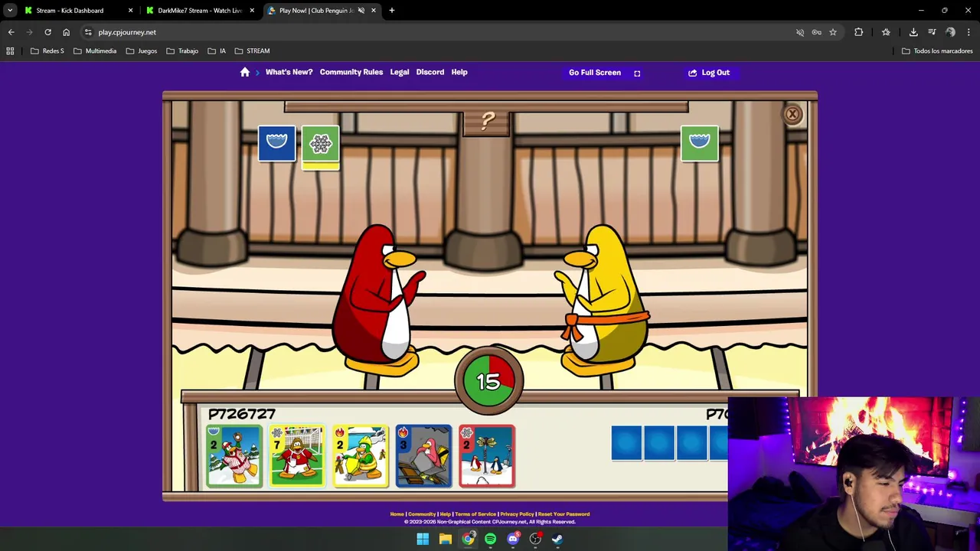This screenshot has width=980, height=551.
Task: Open the Windows Start menu
Action: (423, 539)
